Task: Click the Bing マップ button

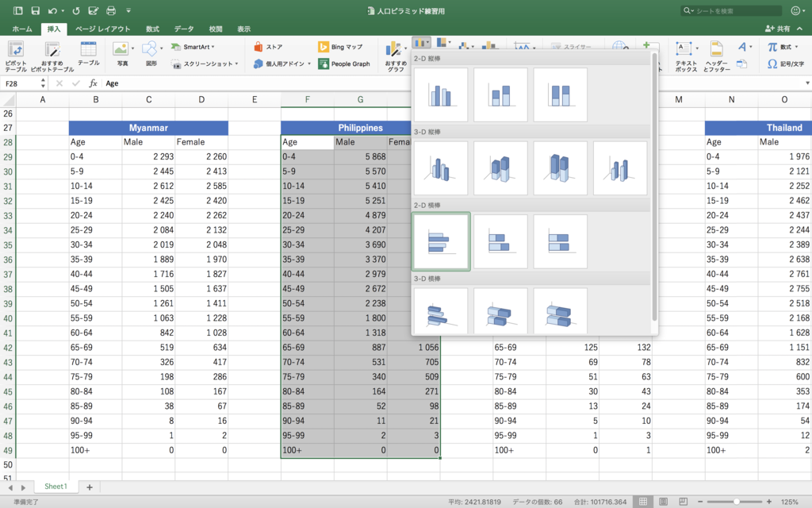Action: coord(340,47)
